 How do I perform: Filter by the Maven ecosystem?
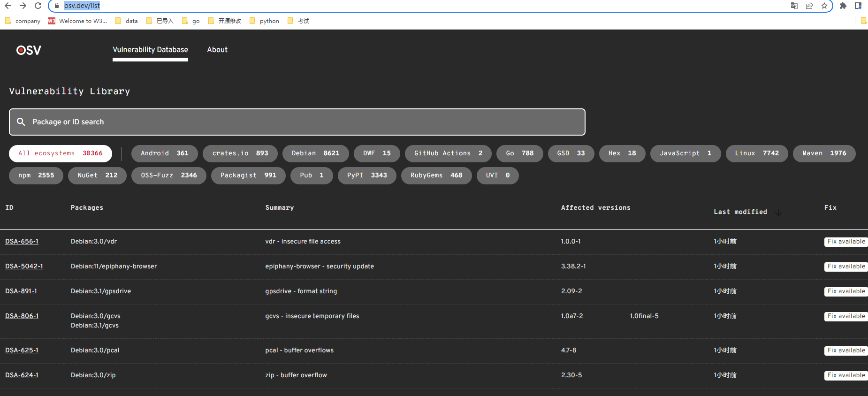[x=824, y=153]
